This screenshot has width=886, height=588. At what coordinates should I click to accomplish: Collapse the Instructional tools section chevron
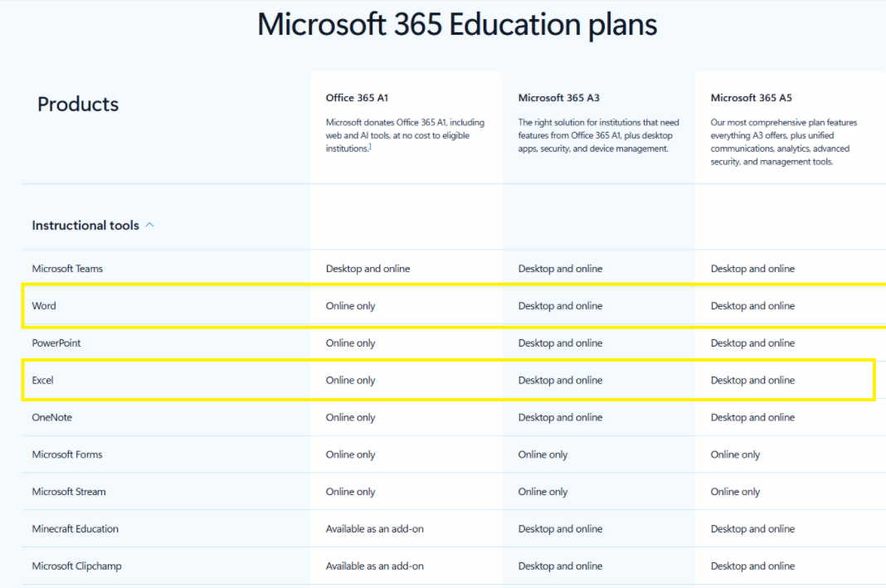pos(149,225)
